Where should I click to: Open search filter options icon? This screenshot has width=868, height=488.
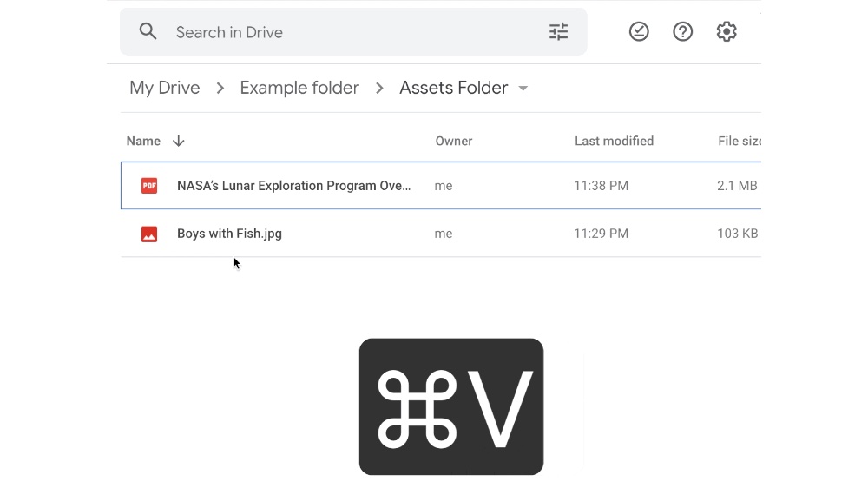(x=558, y=32)
